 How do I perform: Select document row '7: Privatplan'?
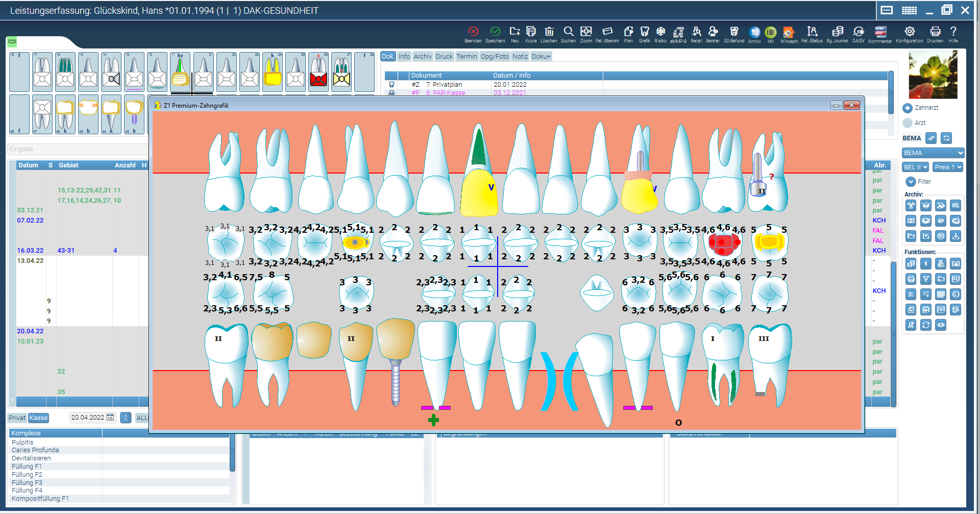636,85
